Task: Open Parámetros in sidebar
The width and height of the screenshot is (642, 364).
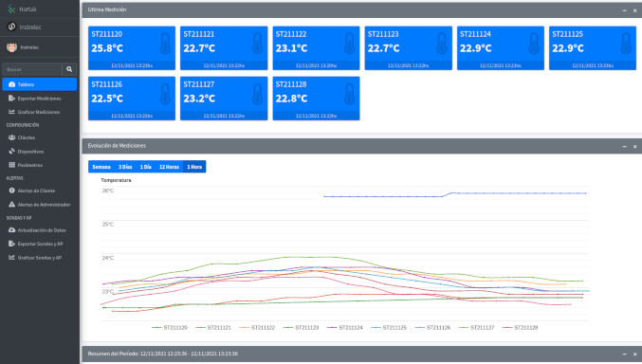Action: (x=39, y=165)
